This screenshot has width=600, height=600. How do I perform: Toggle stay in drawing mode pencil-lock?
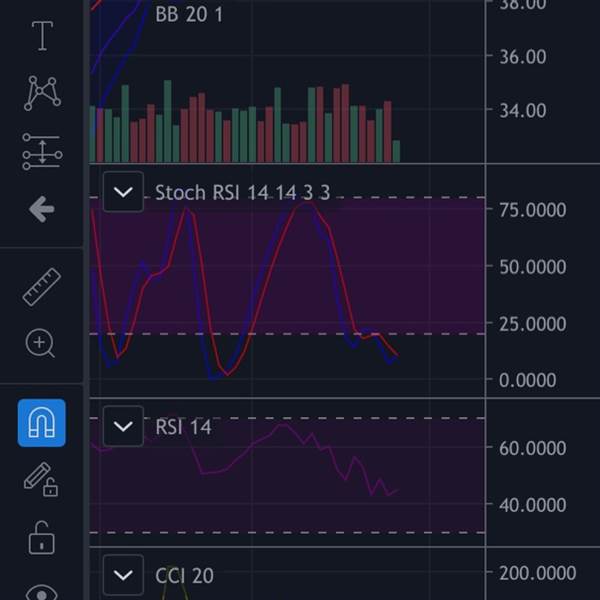coord(41,479)
